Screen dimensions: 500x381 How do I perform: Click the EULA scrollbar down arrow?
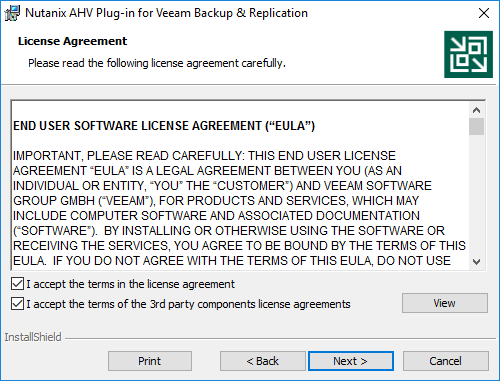point(476,262)
